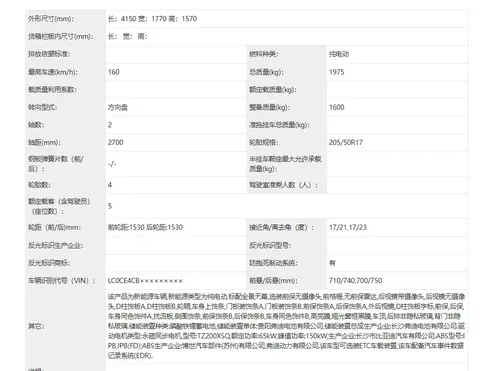This screenshot has width=480, height=371.
Task: Click the overhang value 710/740,700/750
Action: point(355,281)
